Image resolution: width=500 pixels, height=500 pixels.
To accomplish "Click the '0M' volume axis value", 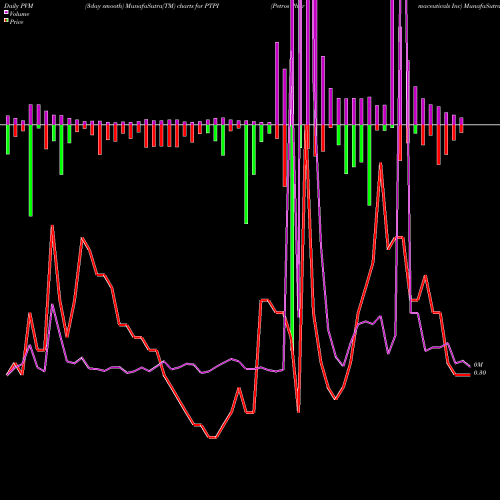I will [x=478, y=365].
